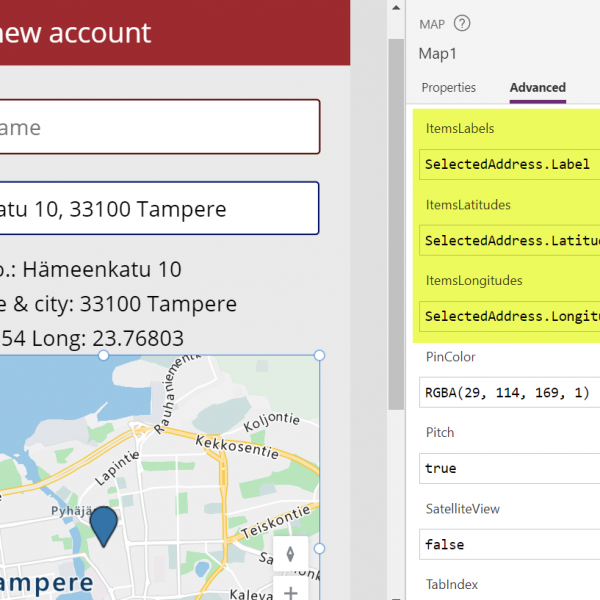The width and height of the screenshot is (600, 600).
Task: Click the PinColor property label
Action: (450, 357)
